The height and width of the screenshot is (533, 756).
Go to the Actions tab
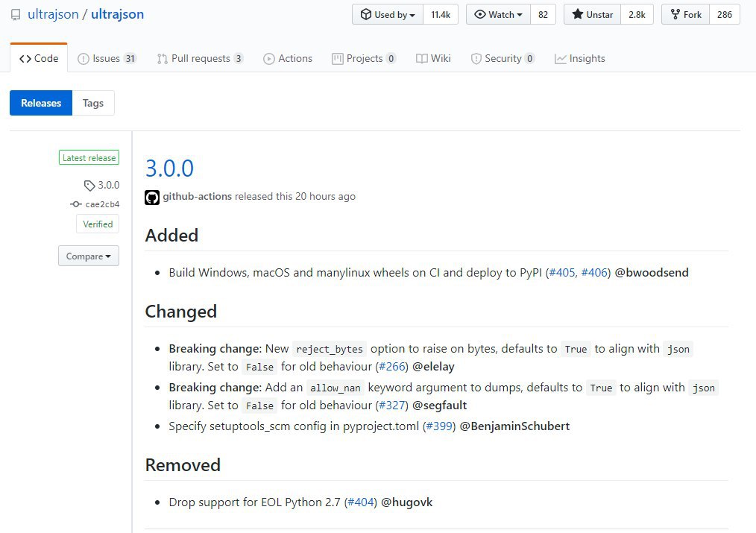(x=288, y=58)
